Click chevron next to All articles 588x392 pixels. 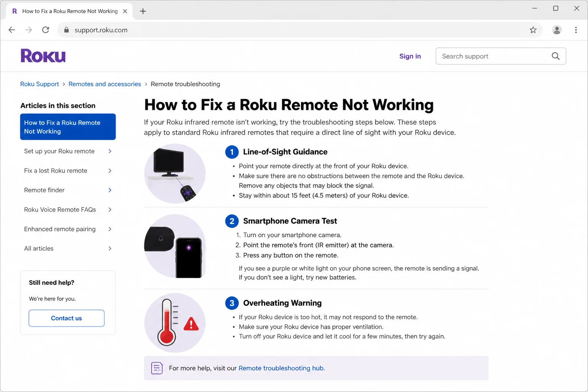coord(110,248)
